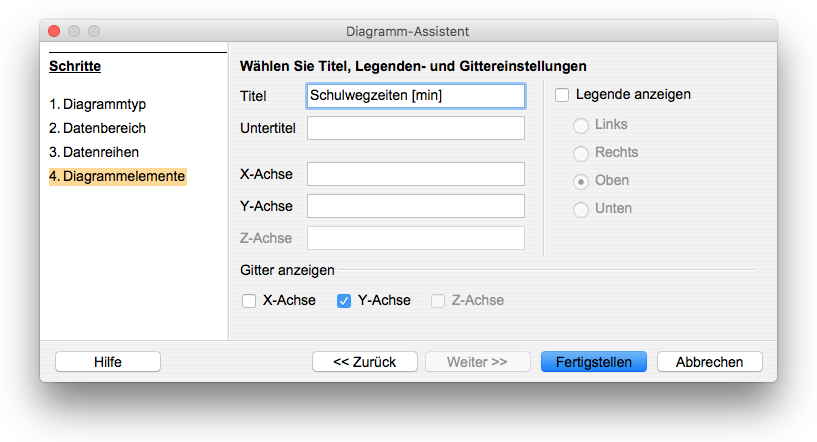Screen dimensions: 817x442
Task: Open step 3. Datenreihen
Action: tap(94, 152)
